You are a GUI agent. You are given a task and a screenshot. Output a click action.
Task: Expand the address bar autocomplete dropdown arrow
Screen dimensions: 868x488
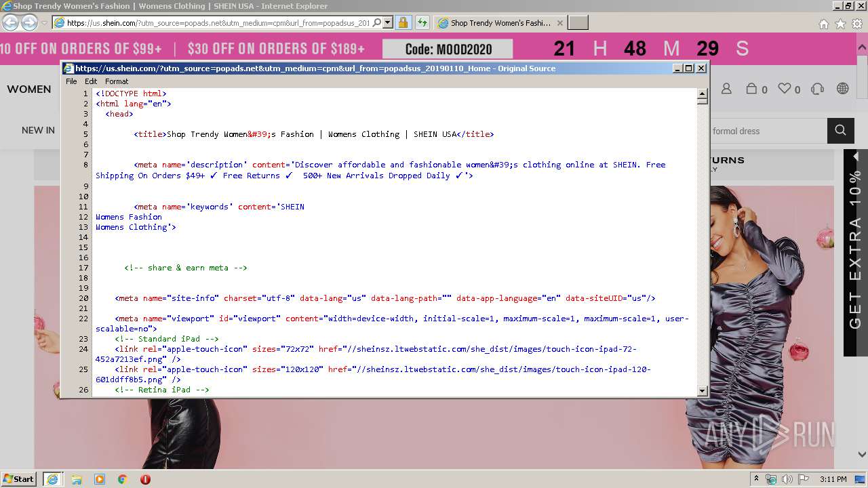tap(388, 22)
